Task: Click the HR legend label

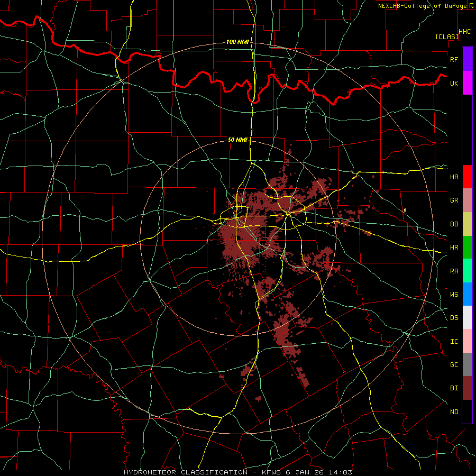Action: pyautogui.click(x=454, y=247)
